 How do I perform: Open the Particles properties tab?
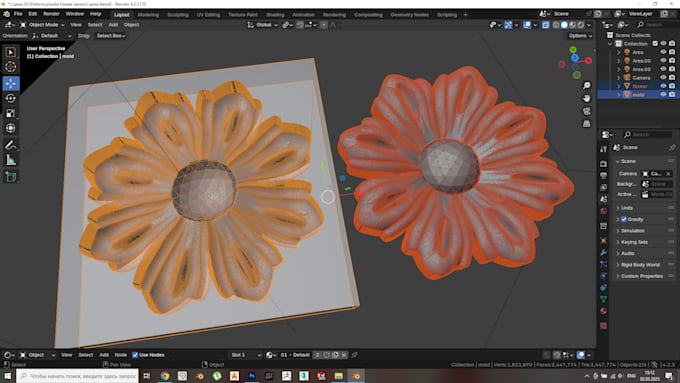click(603, 264)
